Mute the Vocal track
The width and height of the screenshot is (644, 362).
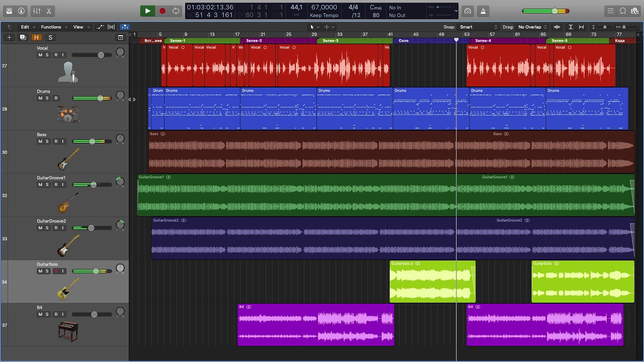[40, 55]
